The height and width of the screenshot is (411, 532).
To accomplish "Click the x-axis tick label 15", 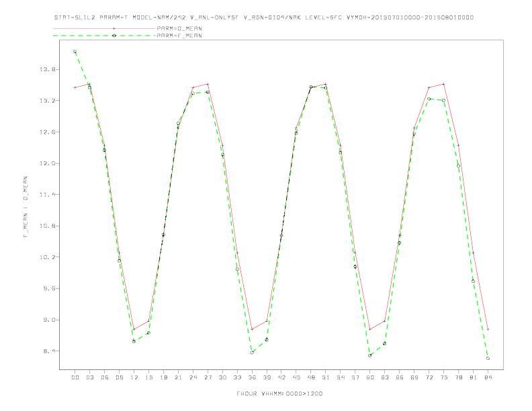I will 148,377.
